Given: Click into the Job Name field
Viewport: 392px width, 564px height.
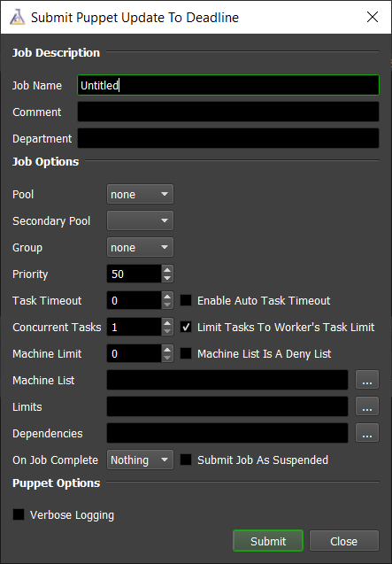Looking at the screenshot, I should (228, 85).
